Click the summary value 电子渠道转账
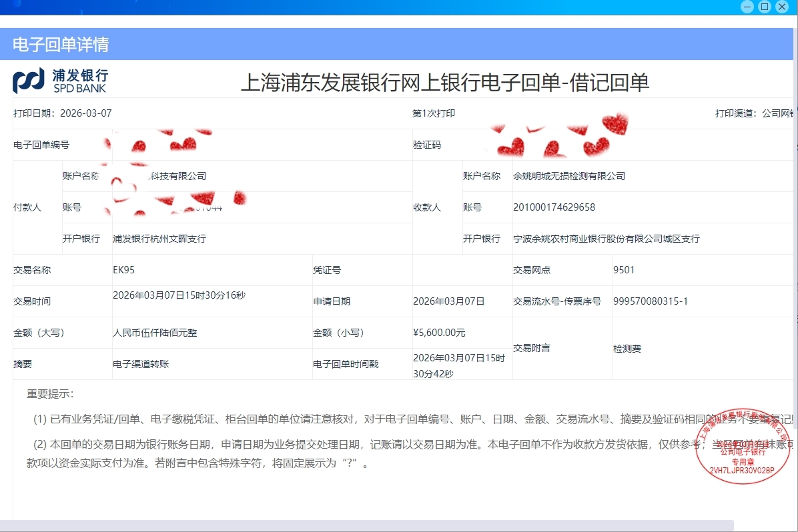798x532 pixels. click(x=145, y=364)
